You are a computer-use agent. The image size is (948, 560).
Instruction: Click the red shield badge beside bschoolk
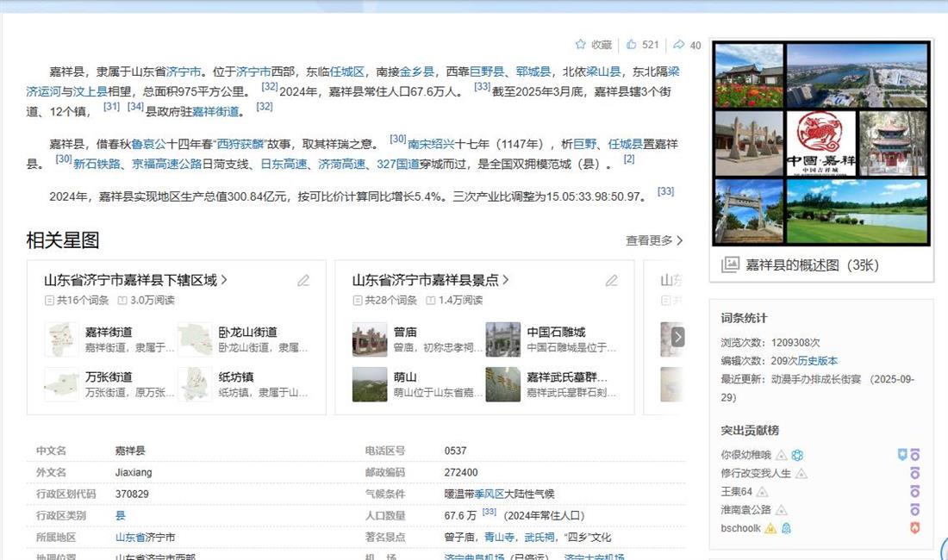click(x=914, y=528)
